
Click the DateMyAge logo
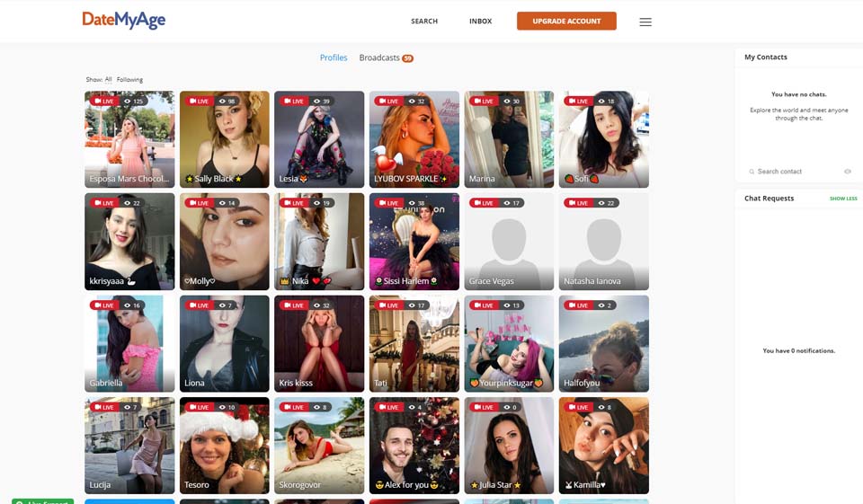(x=123, y=21)
